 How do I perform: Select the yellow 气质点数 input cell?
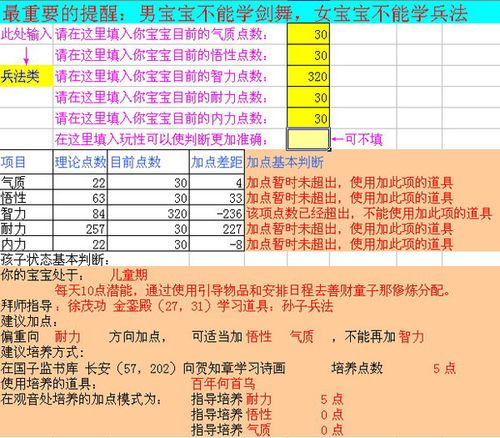(308, 34)
